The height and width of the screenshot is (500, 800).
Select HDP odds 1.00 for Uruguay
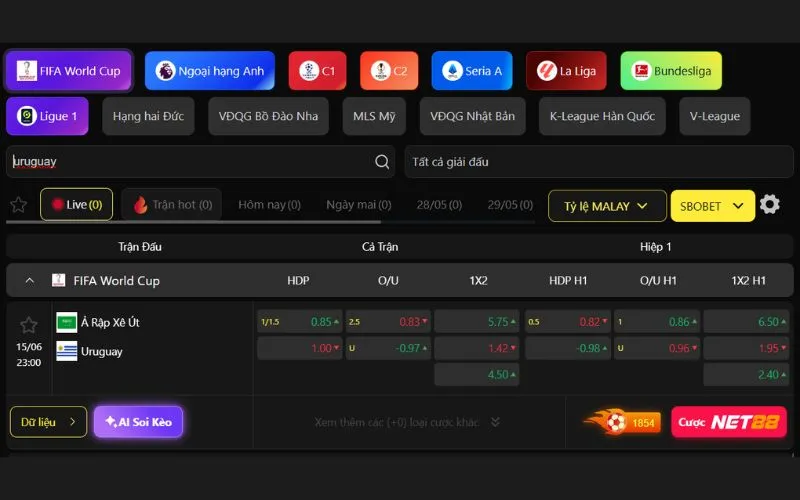[x=299, y=348]
